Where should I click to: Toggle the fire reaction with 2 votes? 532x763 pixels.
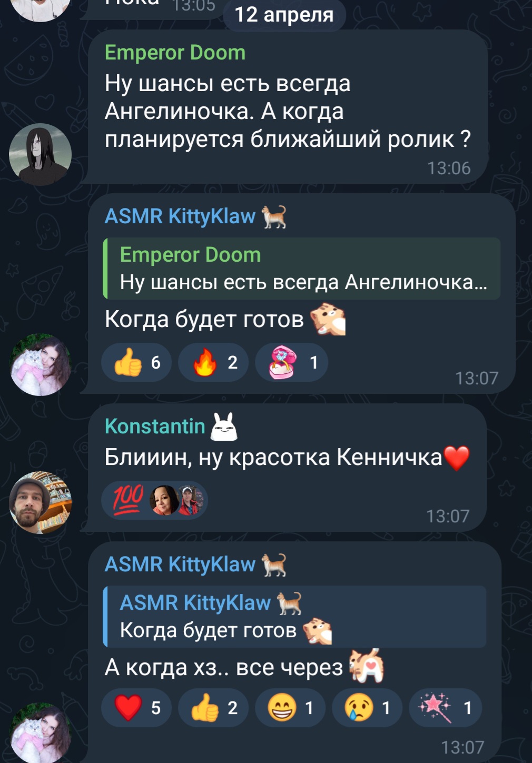213,362
